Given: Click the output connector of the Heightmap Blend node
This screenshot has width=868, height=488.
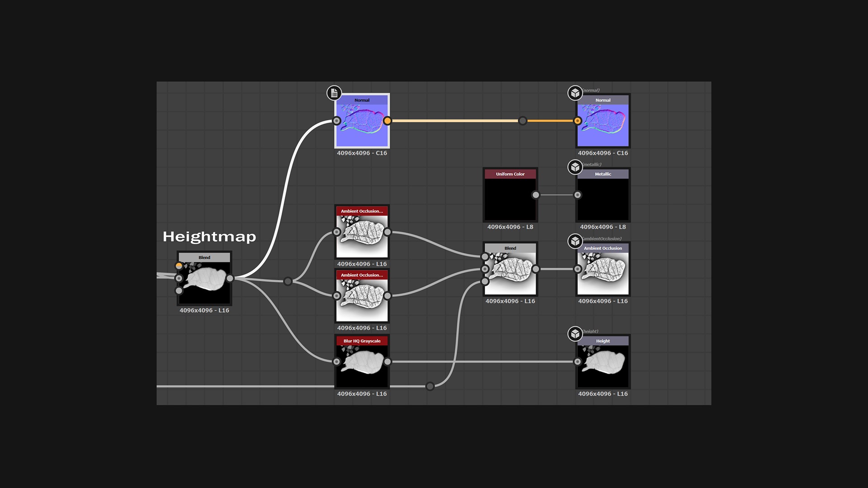Looking at the screenshot, I should click(230, 278).
